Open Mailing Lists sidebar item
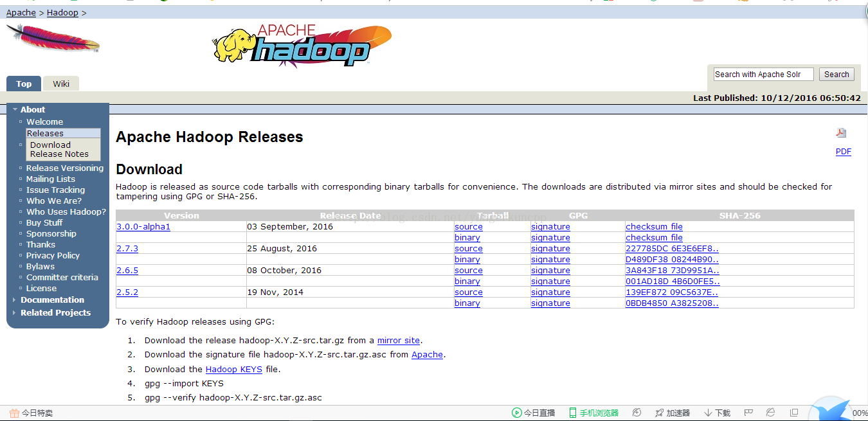The height and width of the screenshot is (421, 868). point(51,179)
